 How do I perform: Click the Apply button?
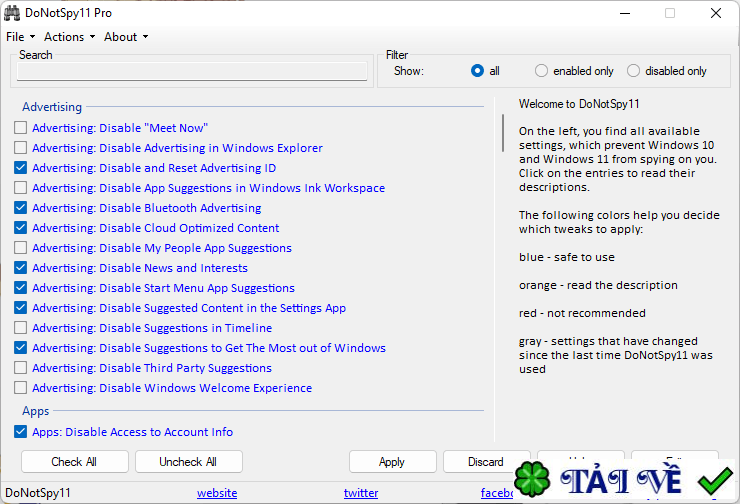[x=393, y=462]
